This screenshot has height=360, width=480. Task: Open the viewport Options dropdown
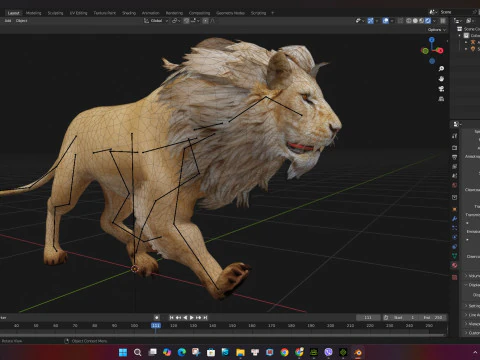(x=437, y=30)
